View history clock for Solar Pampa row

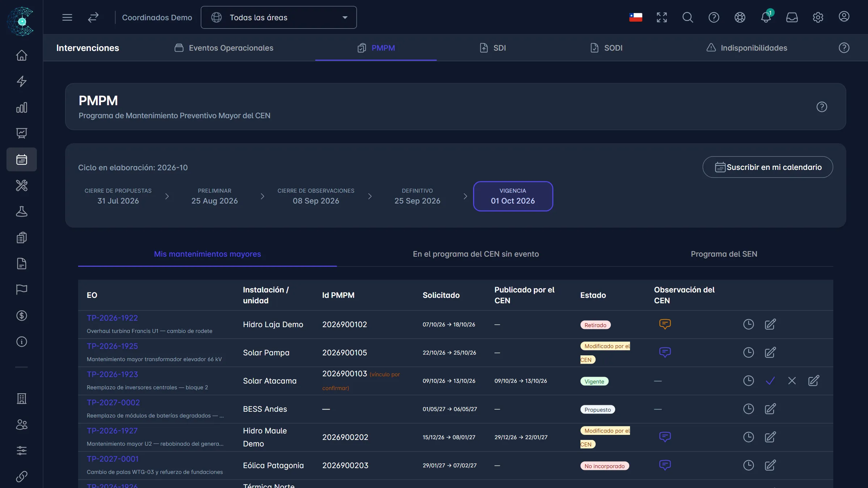[x=748, y=352]
